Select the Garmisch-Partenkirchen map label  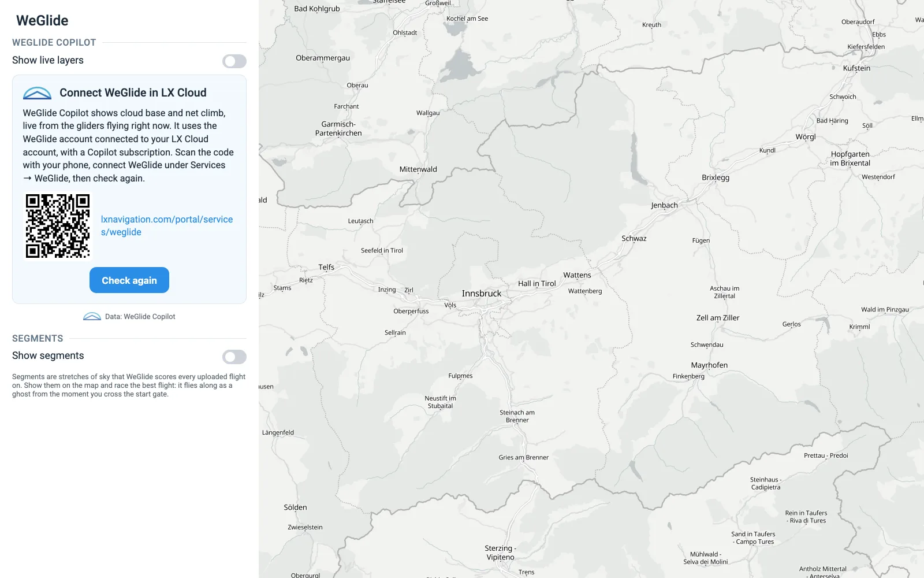(x=338, y=128)
